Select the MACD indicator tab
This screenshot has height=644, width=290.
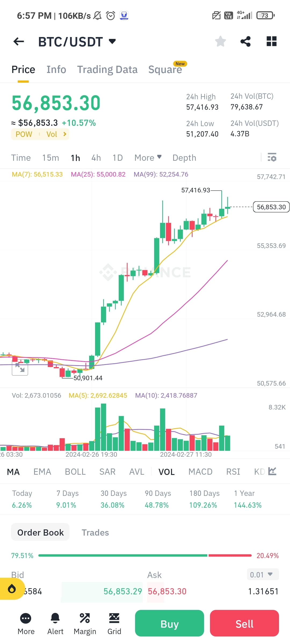(200, 471)
